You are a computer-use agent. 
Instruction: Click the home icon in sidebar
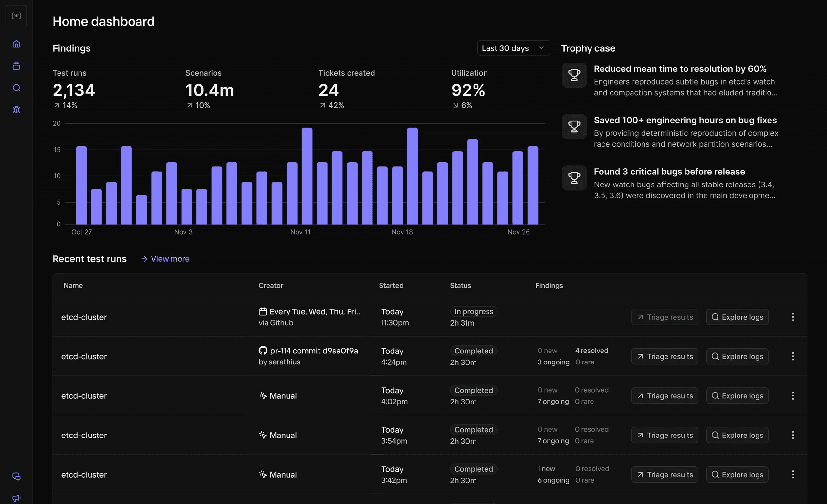click(x=16, y=44)
